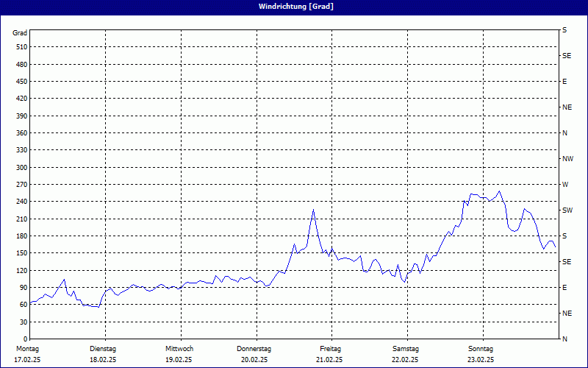
Task: Click the 'Donnerstag' day label
Action: [x=254, y=349]
